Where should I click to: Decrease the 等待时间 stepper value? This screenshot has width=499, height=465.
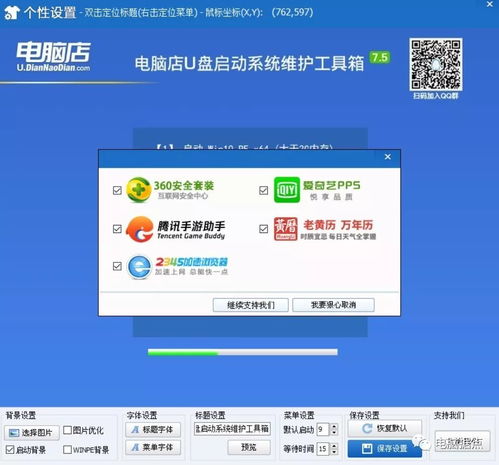335,452
